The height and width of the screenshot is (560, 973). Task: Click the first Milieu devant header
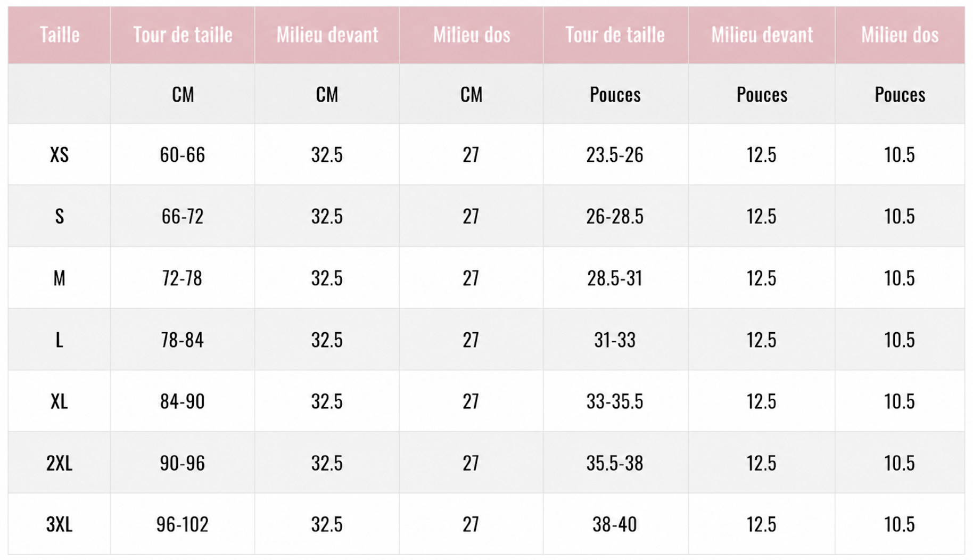(327, 35)
